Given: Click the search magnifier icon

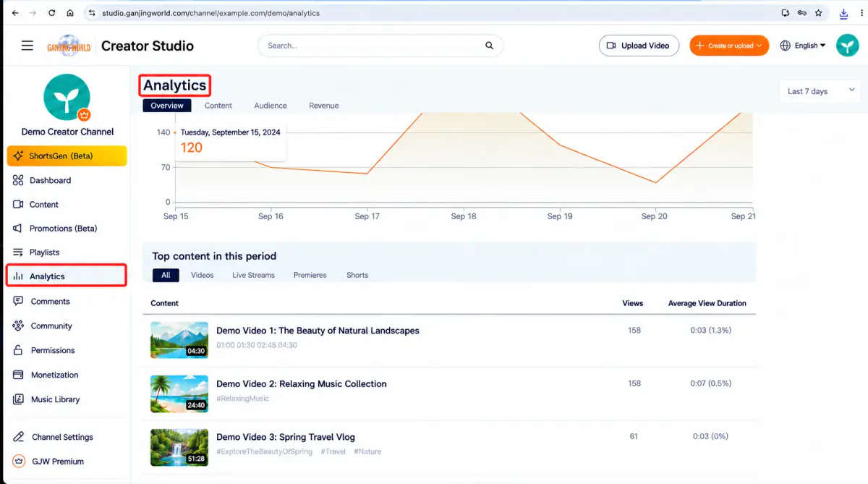Looking at the screenshot, I should point(490,46).
